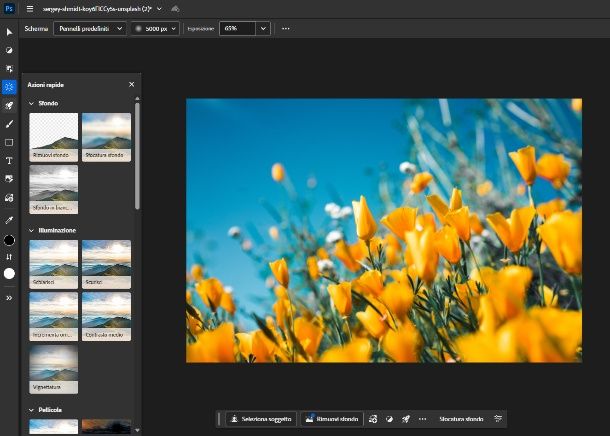Apply the fourth Illuminazione thumbnail beside it
The image size is (610, 436).
coord(107,317)
